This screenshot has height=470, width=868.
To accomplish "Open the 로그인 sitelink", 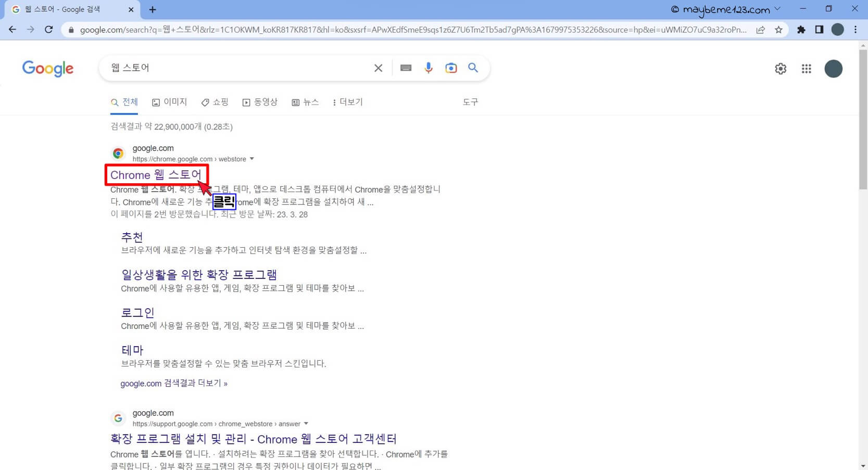I will 137,313.
